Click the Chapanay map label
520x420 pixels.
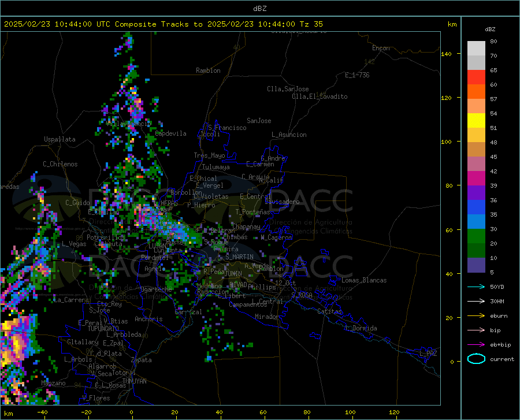pyautogui.click(x=246, y=226)
